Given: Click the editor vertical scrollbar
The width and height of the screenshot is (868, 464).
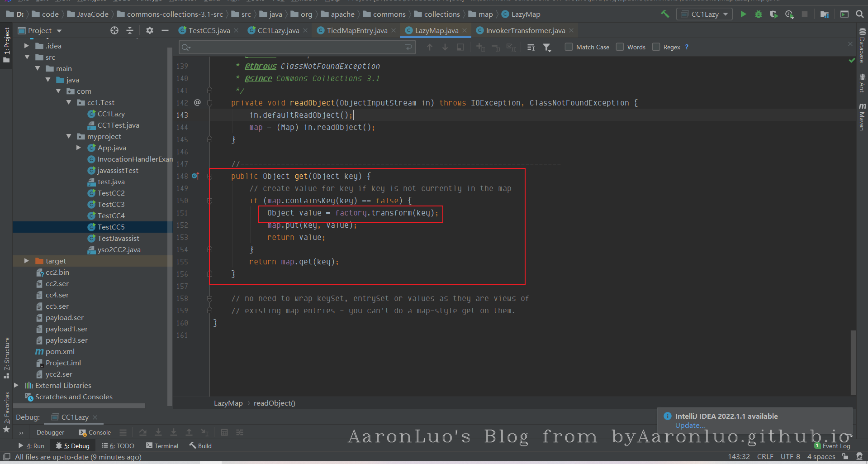Looking at the screenshot, I should (x=853, y=362).
